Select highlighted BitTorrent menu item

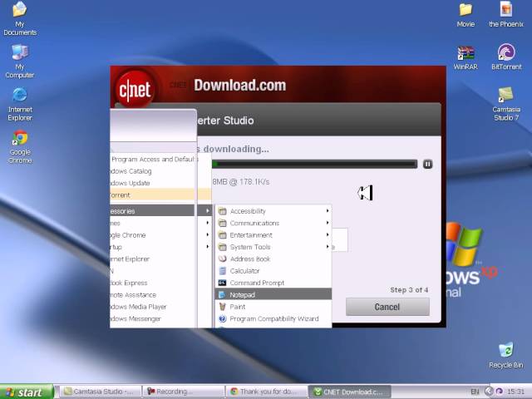(x=160, y=195)
